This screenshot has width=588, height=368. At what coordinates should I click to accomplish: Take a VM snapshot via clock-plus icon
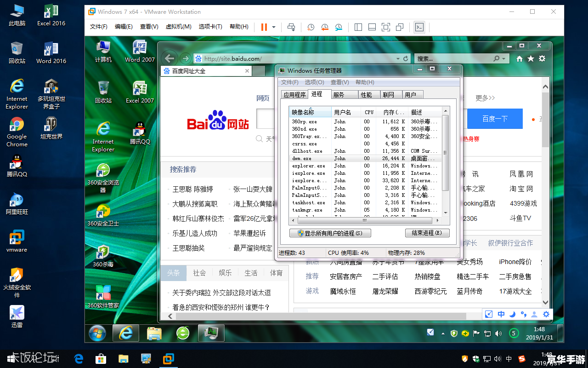[x=311, y=27]
